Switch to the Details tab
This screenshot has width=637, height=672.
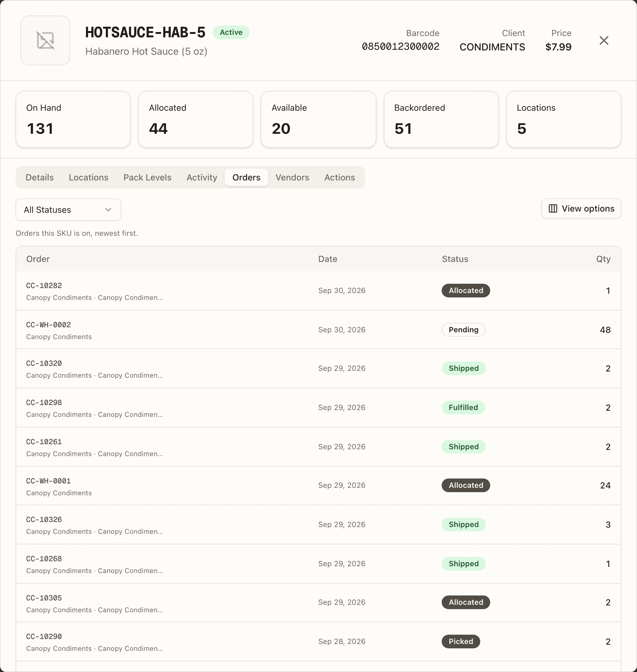click(x=40, y=177)
